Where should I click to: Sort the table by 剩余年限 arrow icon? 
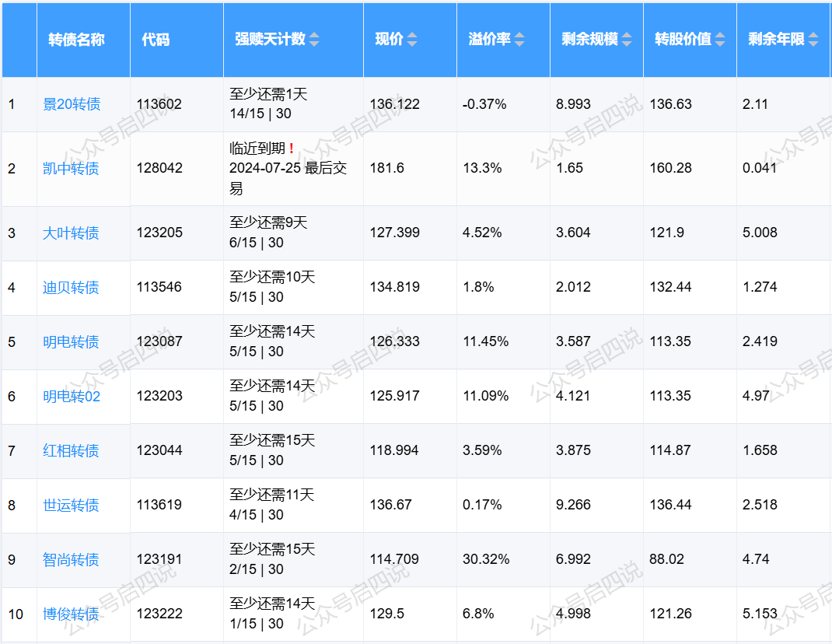[813, 40]
